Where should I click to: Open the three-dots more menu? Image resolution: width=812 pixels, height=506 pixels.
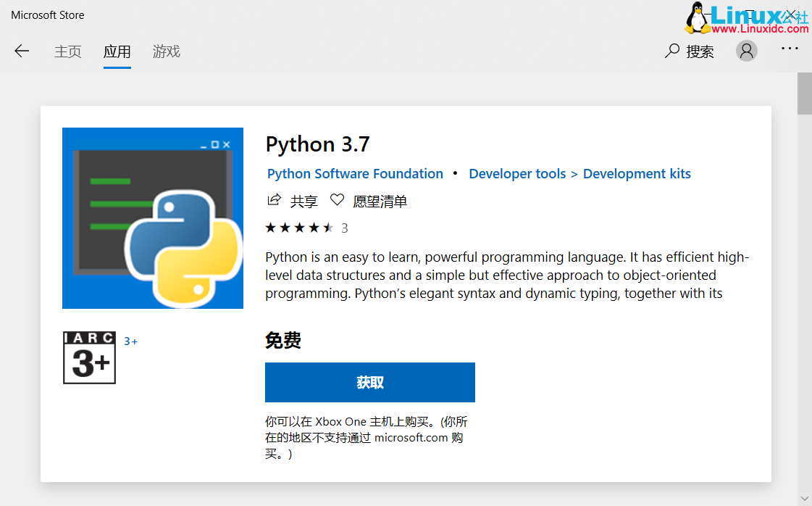(790, 49)
